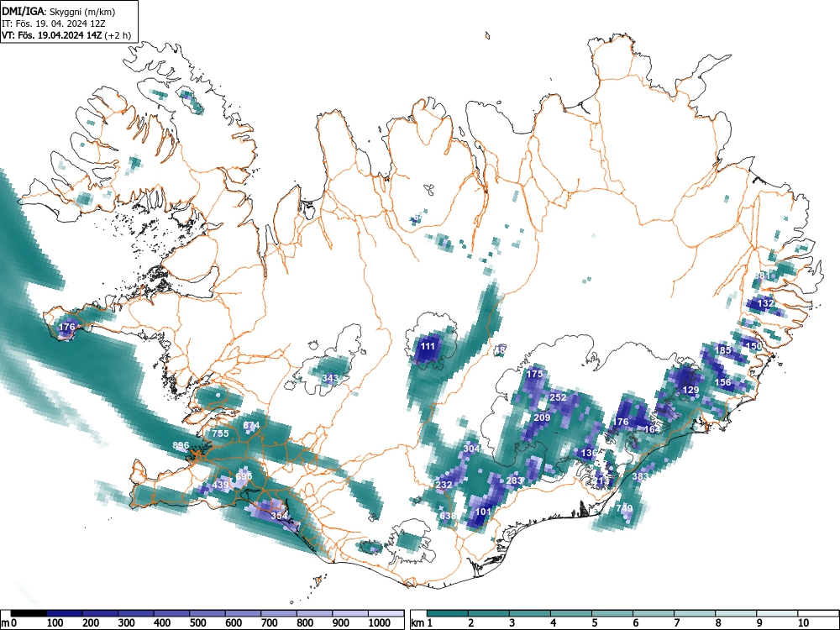Click the "800" tick label in meter legend
This screenshot has width=840, height=630.
click(306, 623)
